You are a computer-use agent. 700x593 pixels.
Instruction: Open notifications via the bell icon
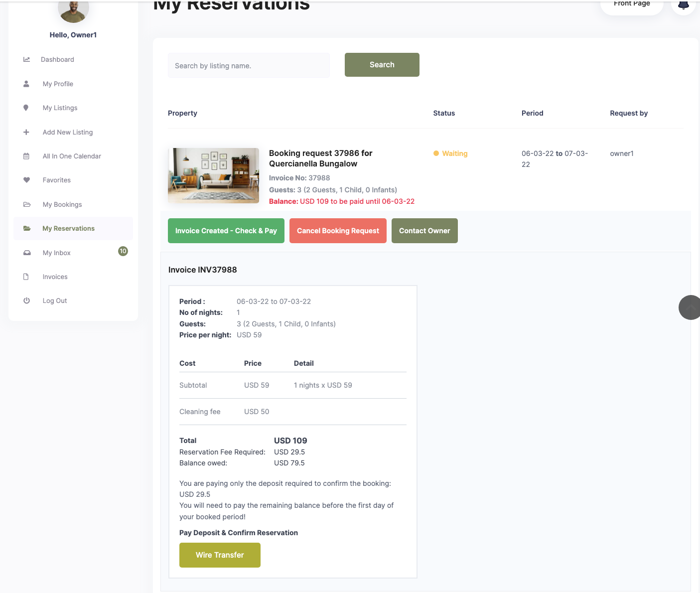pos(683,5)
